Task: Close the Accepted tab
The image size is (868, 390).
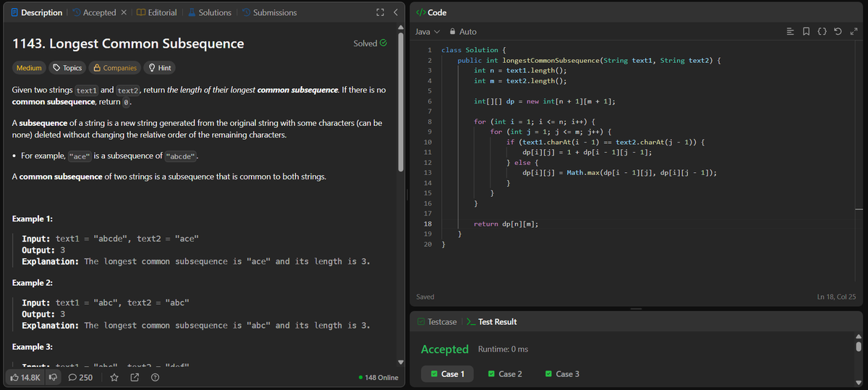Action: pyautogui.click(x=124, y=12)
